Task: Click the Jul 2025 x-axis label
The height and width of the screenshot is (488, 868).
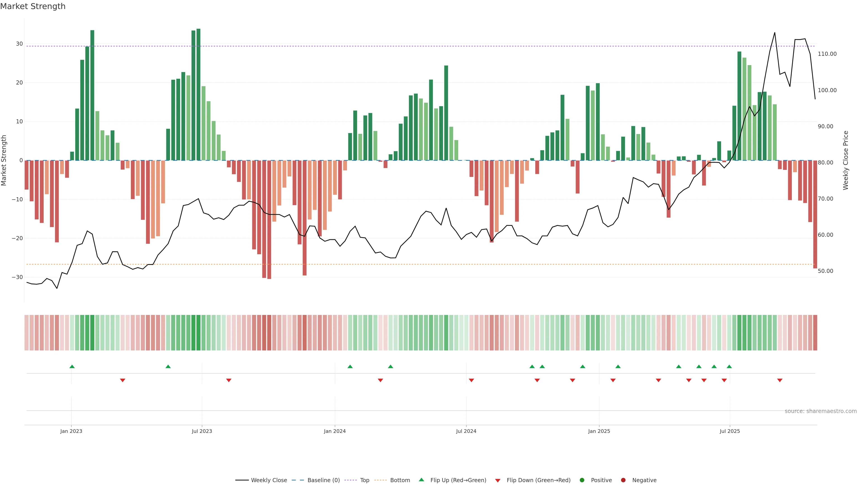Action: tap(729, 431)
